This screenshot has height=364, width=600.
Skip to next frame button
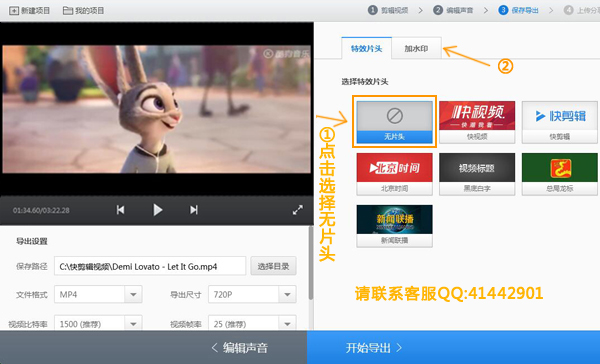point(194,210)
